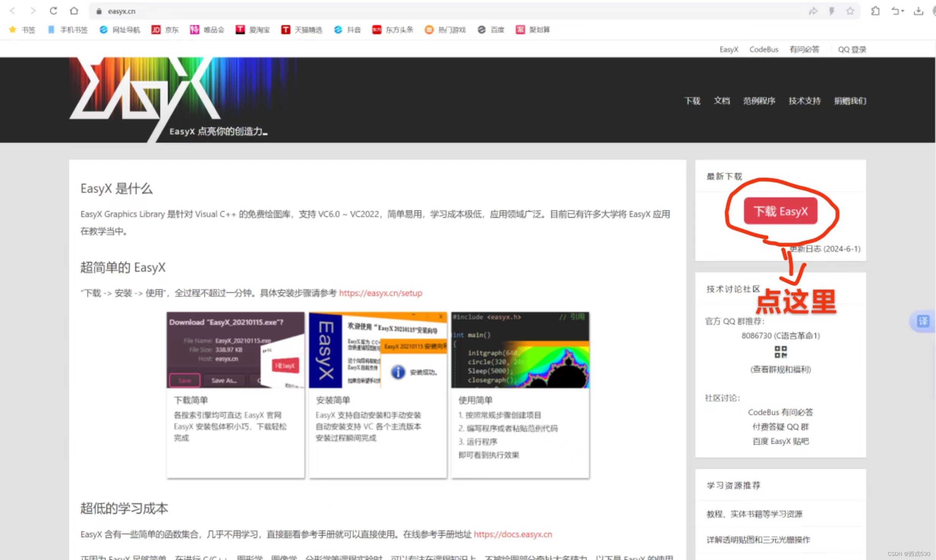Click QQ group 8086730 (C语言革命1) link
This screenshot has width=936, height=560.
tap(780, 336)
